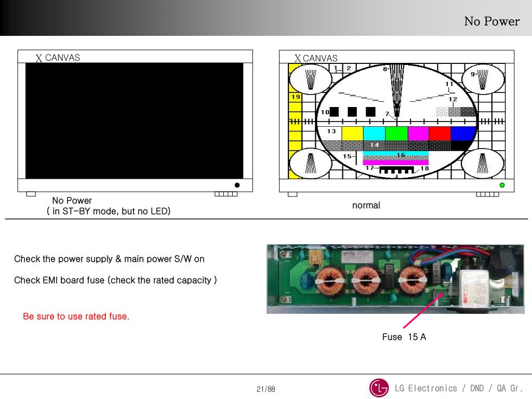The image size is (532, 399).
Task: Click the "21/88" page number
Action: click(265, 389)
